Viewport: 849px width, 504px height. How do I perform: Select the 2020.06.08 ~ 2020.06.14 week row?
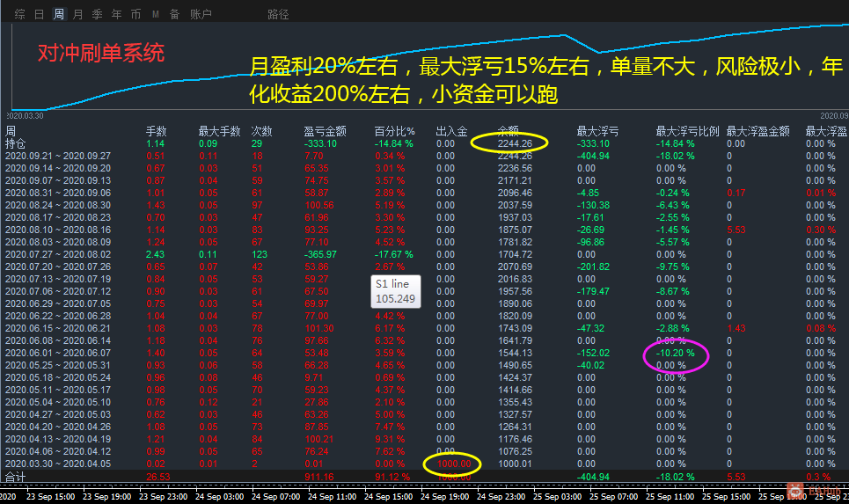58,340
